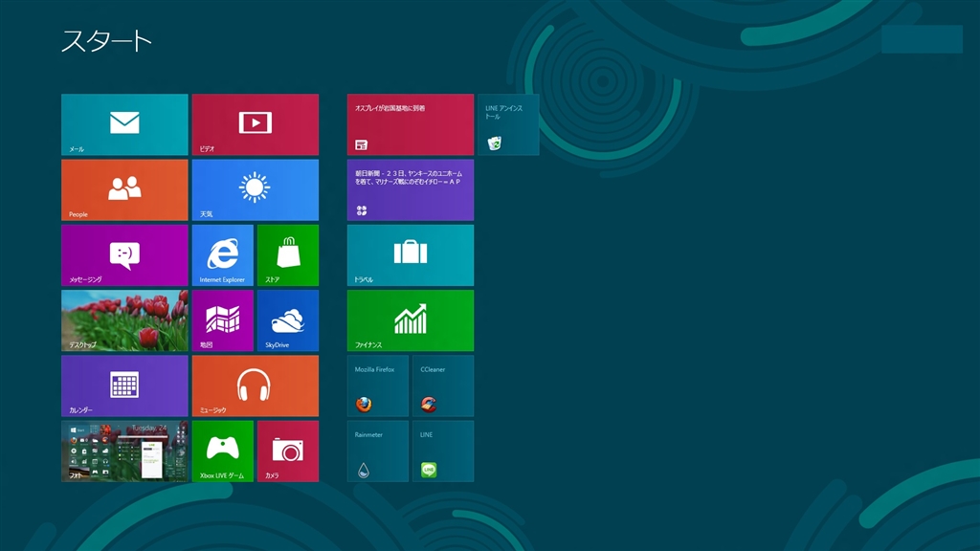Launch Internet Explorer tile
980x551 pixels.
coord(222,254)
